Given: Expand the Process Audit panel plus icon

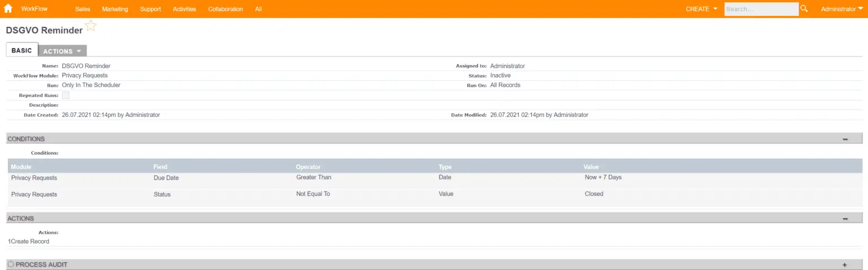Looking at the screenshot, I should (x=845, y=265).
